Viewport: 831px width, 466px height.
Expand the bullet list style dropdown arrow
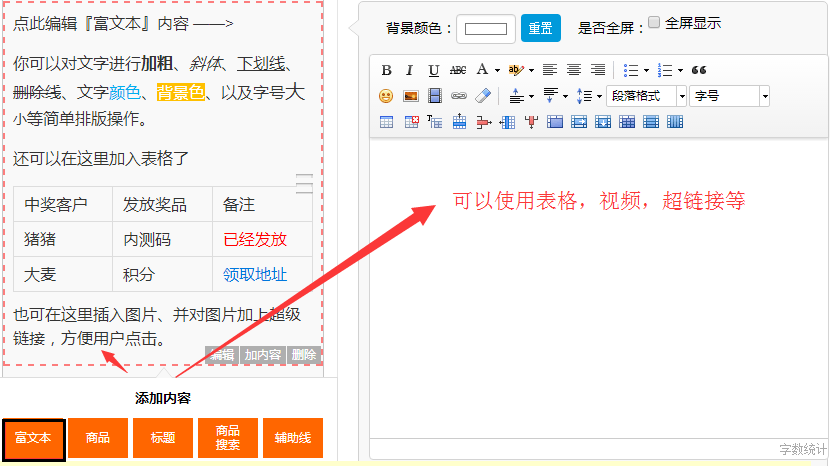(x=646, y=70)
